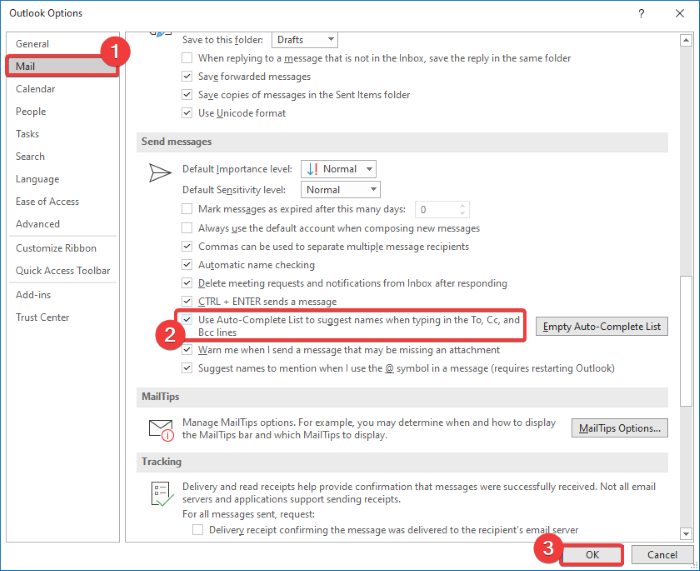Uncheck Automatic name checking
Viewport: 700px width, 571px height.
[x=187, y=264]
